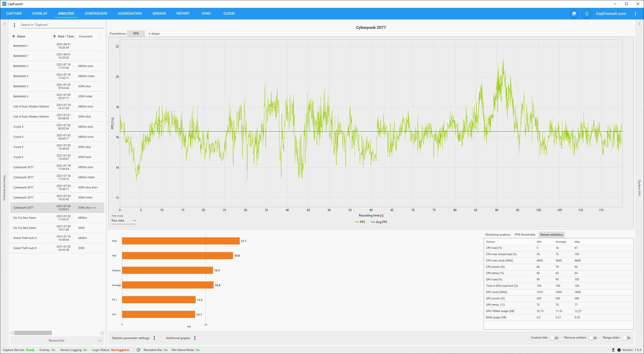Open the Stuttering analysis tab
644x354 pixels.
[498, 235]
